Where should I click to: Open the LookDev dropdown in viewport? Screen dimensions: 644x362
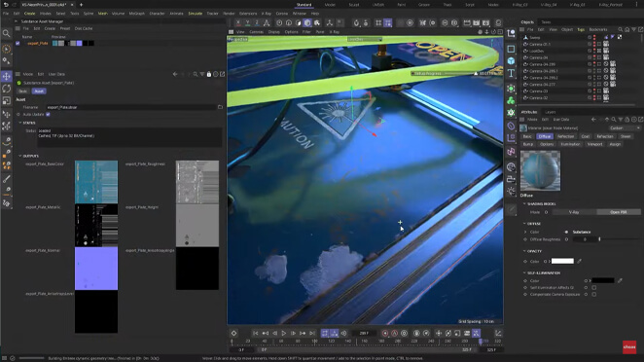tap(364, 40)
